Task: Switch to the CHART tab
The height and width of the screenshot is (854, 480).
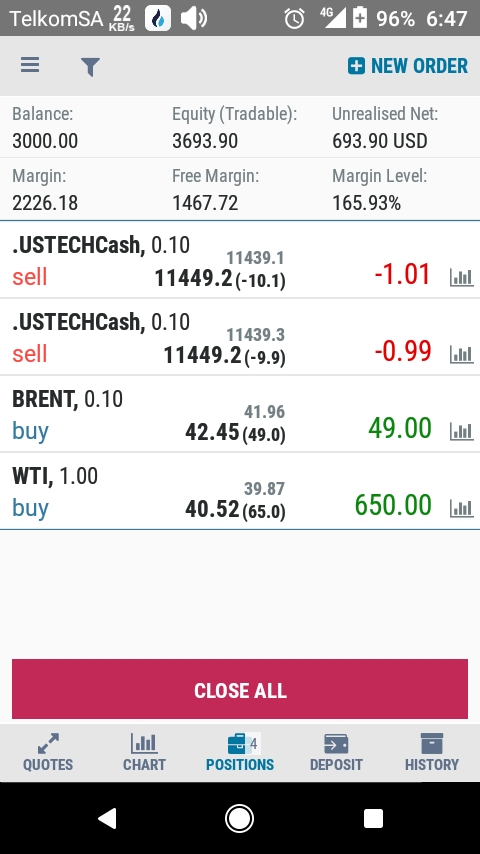Action: click(144, 752)
